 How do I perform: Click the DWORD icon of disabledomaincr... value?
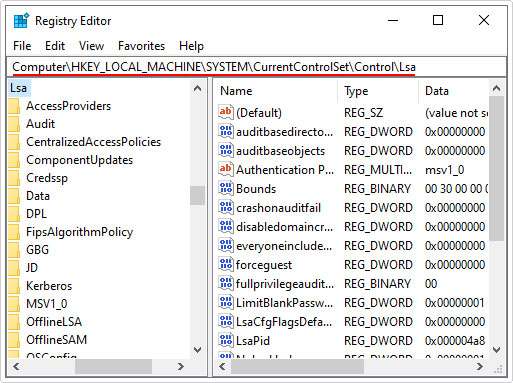226,226
